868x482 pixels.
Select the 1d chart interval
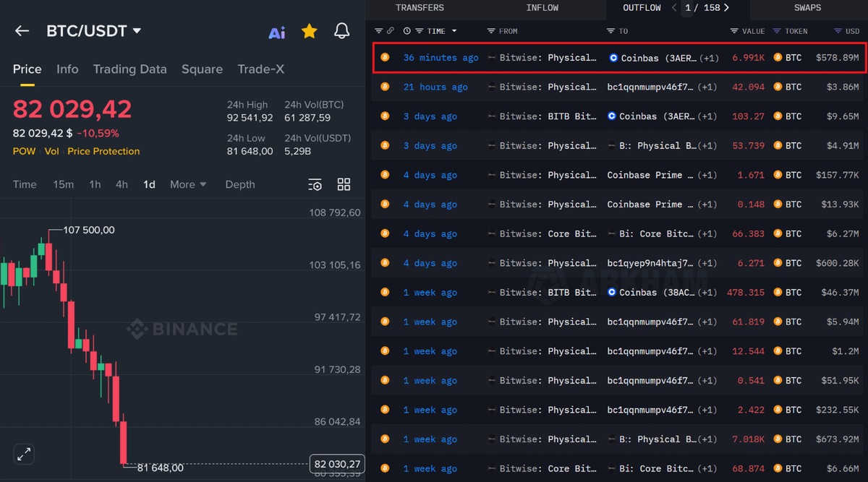point(149,185)
